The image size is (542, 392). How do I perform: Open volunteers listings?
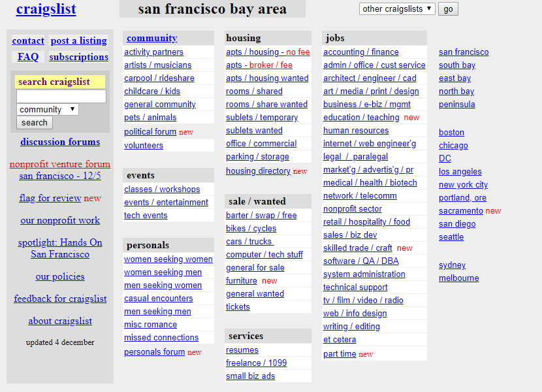pyautogui.click(x=144, y=145)
